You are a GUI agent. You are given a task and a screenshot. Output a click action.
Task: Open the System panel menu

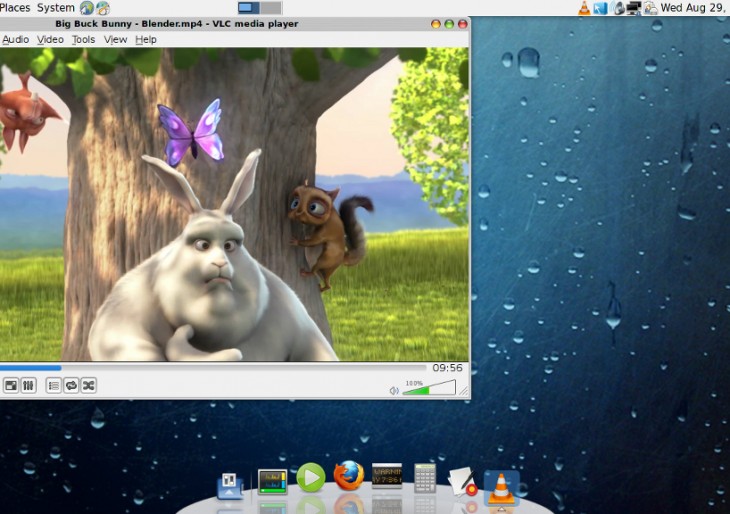point(55,7)
